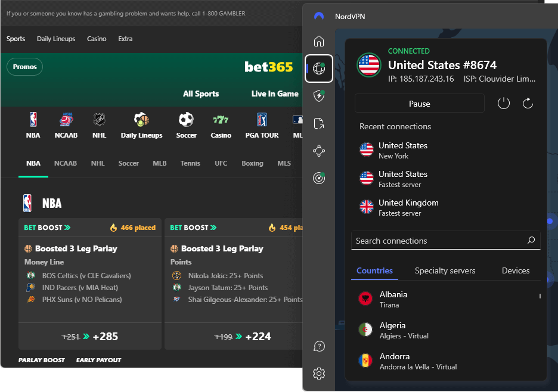Click the NBA icon in bet365 sports row
Image resolution: width=558 pixels, height=392 pixels.
point(33,120)
